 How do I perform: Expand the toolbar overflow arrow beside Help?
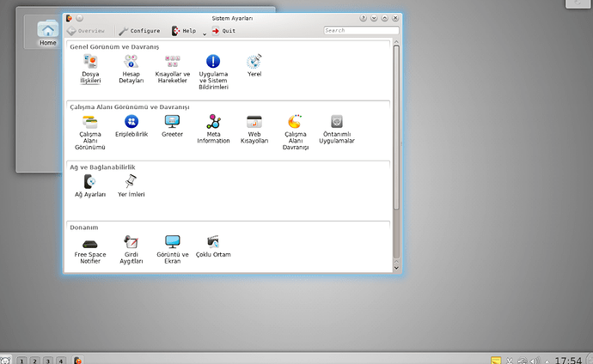tap(204, 33)
